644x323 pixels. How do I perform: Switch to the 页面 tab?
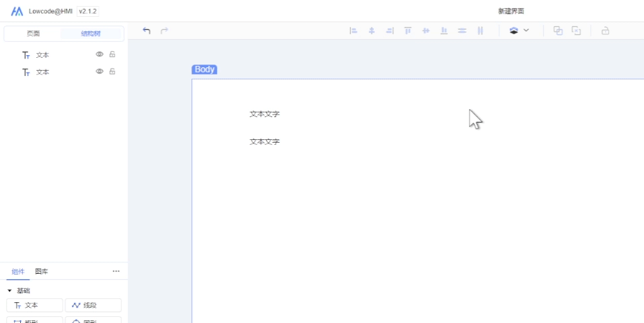tap(33, 34)
